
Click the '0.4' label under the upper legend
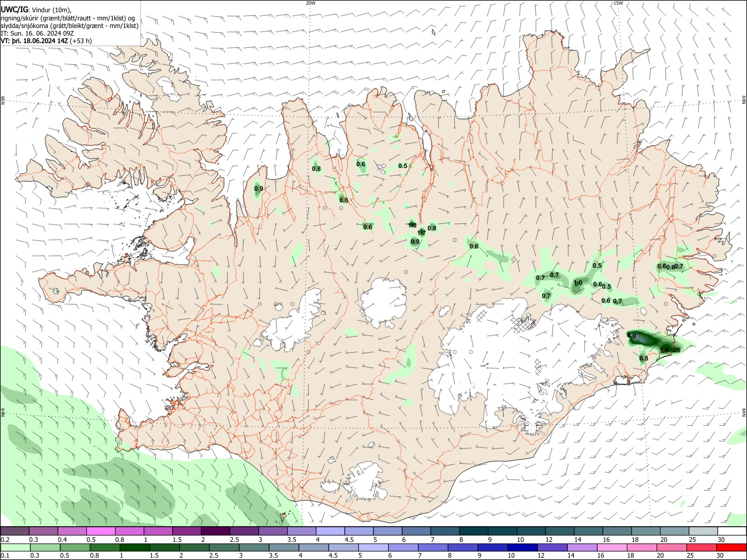(62, 540)
